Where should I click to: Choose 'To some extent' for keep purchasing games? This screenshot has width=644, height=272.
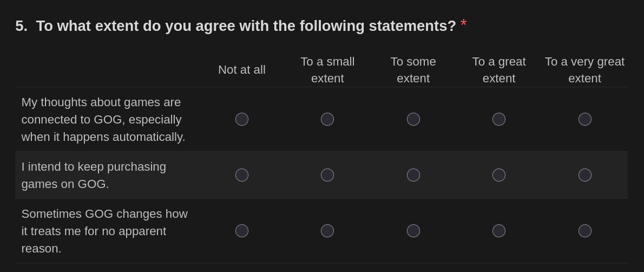pos(413,175)
